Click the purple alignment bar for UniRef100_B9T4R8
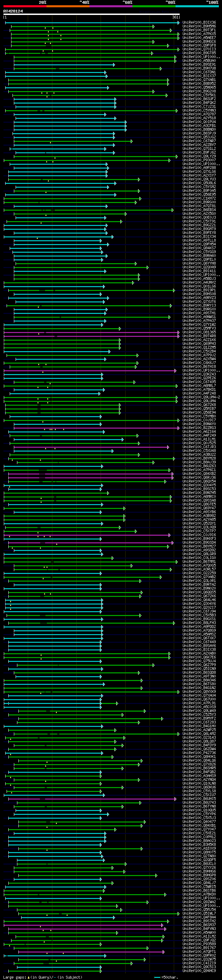The image size is (222, 980). click(92, 336)
